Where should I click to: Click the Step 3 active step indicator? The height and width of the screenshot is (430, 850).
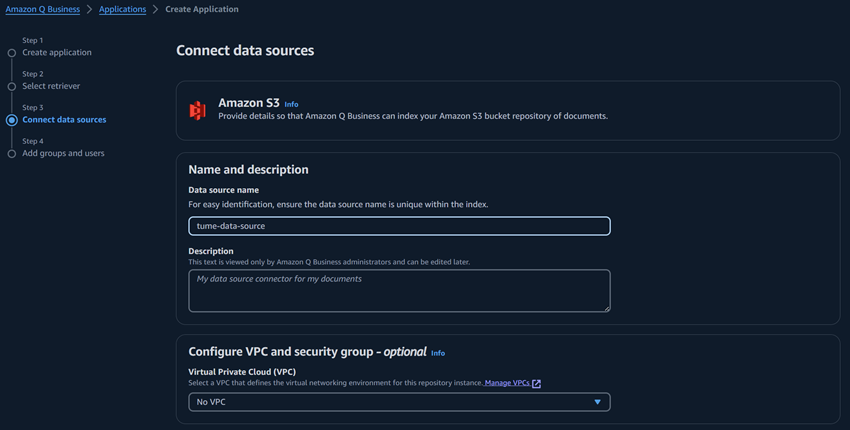[x=12, y=120]
